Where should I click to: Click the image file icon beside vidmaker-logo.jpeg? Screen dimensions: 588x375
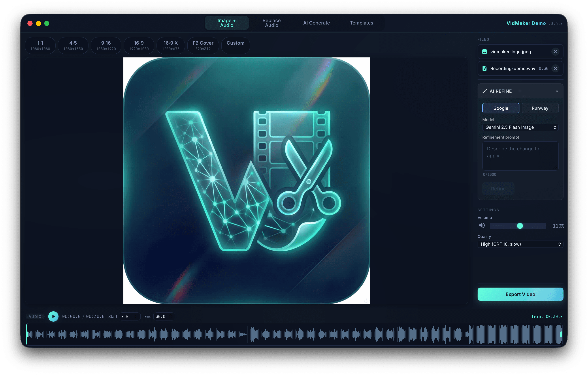485,52
